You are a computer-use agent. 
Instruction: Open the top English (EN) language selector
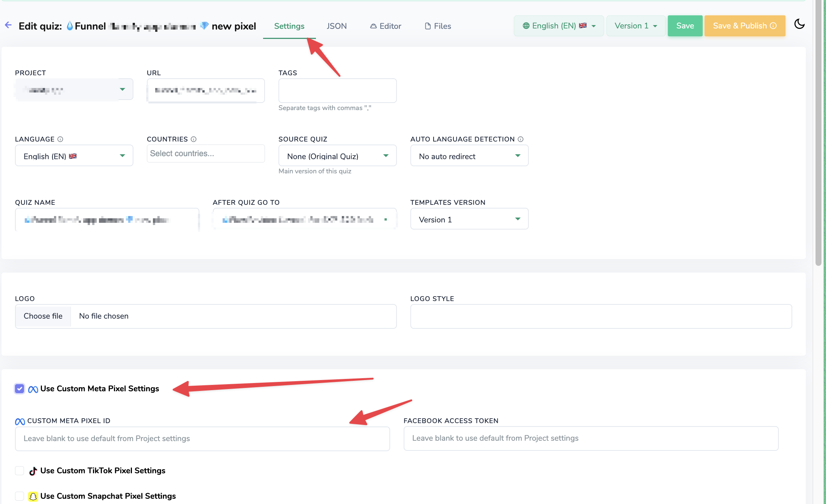559,26
